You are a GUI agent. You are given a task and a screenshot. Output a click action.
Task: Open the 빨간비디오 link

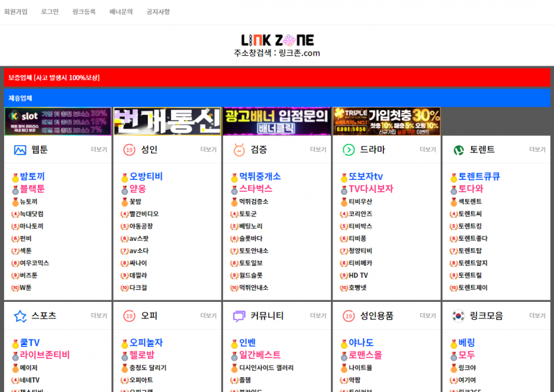tap(144, 214)
